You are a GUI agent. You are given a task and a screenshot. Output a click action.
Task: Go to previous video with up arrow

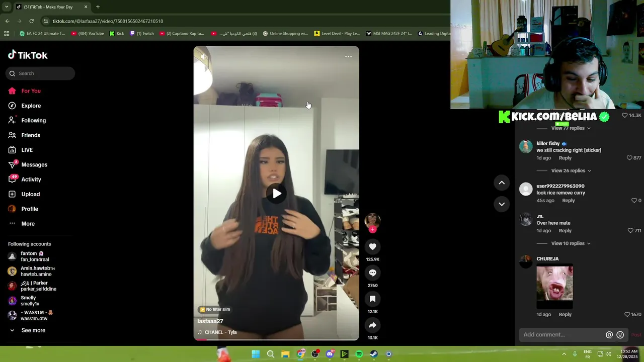[502, 183]
